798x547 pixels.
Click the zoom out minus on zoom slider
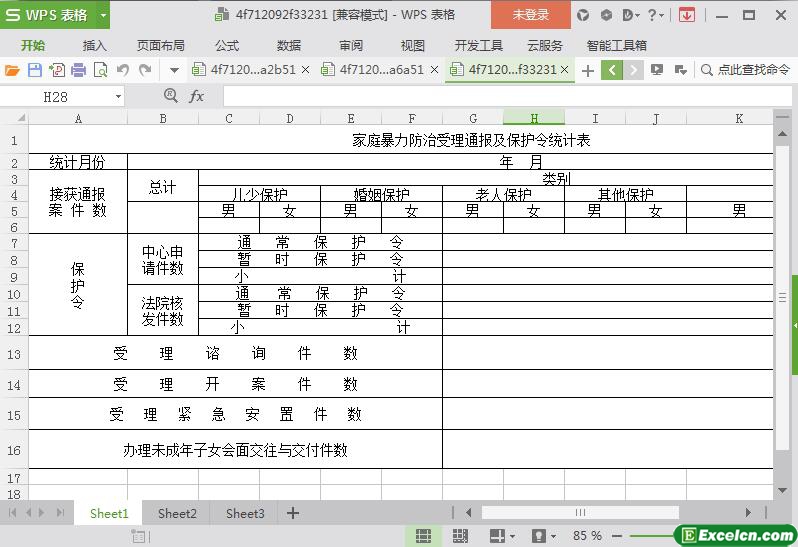pos(617,536)
